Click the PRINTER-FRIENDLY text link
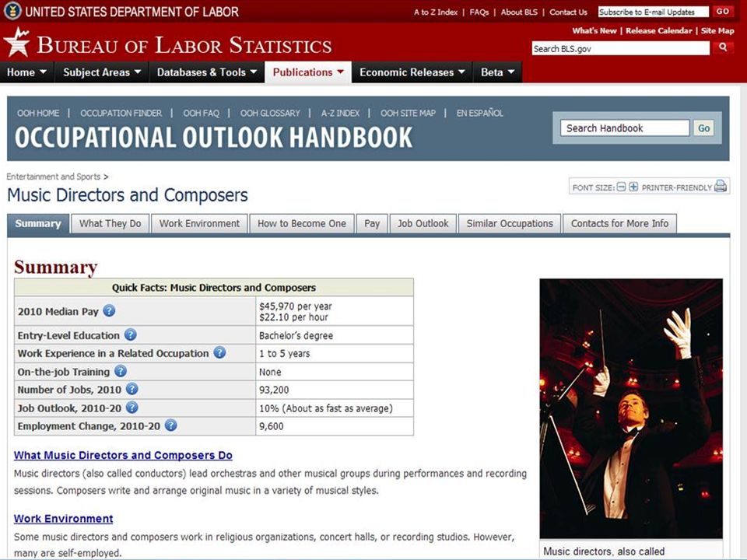Screen dimensions: 747x560 (x=676, y=187)
